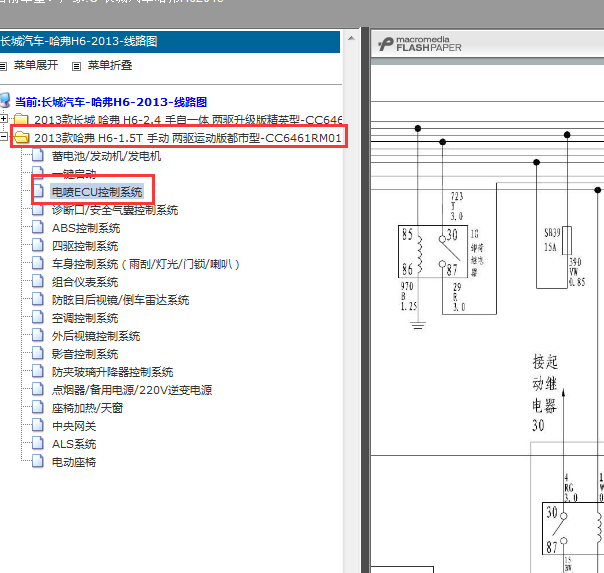604x573 pixels.
Task: Click the document icon beside 防夹玻璃升降器控制系统
Action: pyautogui.click(x=38, y=371)
